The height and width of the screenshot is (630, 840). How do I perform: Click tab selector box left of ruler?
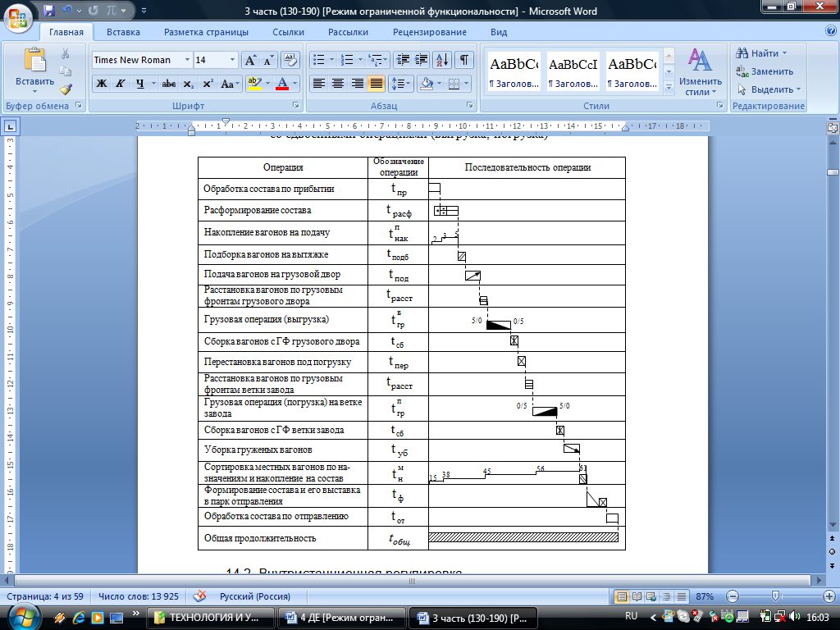(x=10, y=126)
